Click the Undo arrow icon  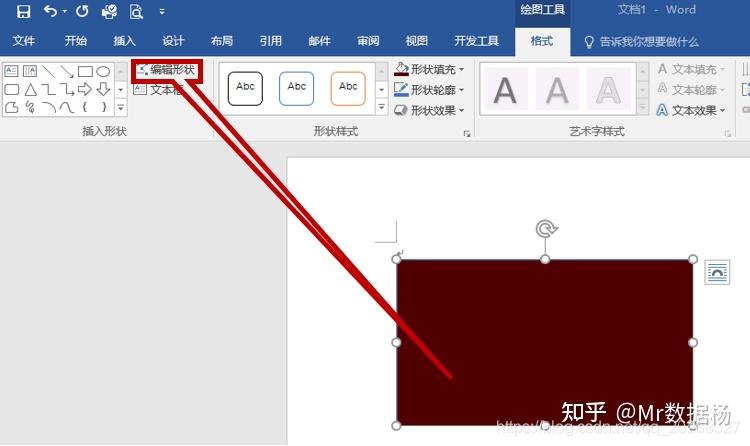click(50, 11)
